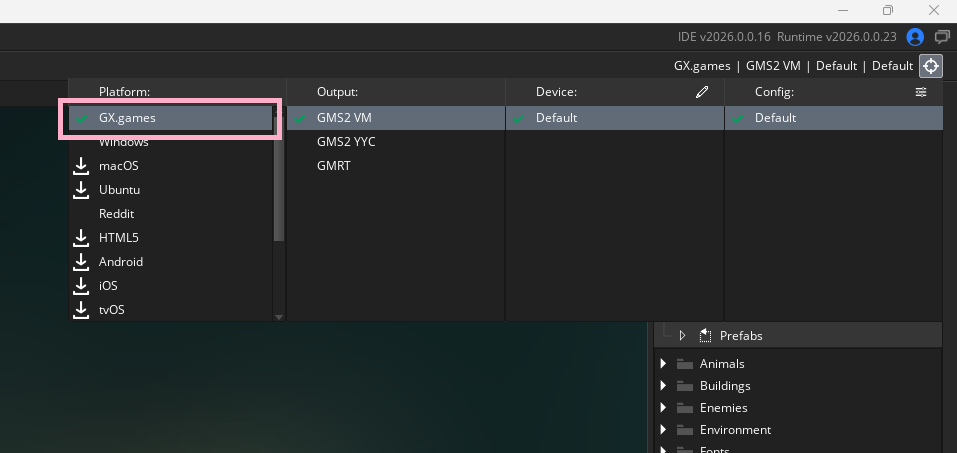
Task: Click the Device: column header
Action: (557, 92)
